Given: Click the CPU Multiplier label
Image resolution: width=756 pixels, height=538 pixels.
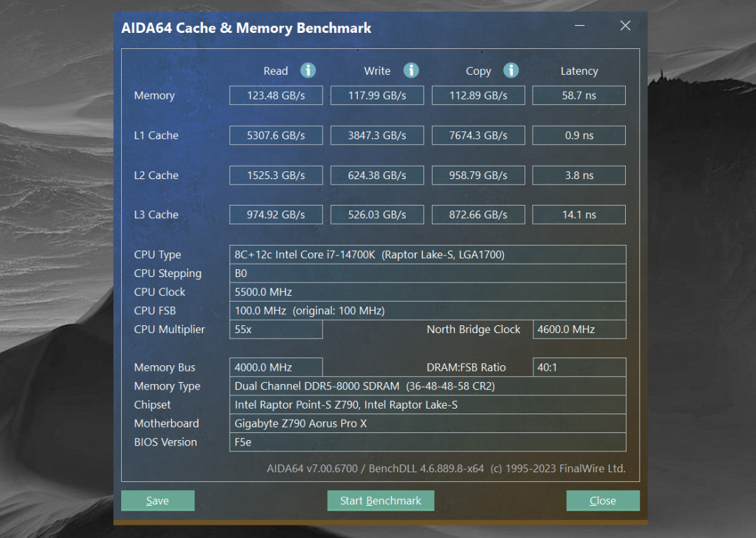Looking at the screenshot, I should tap(169, 330).
